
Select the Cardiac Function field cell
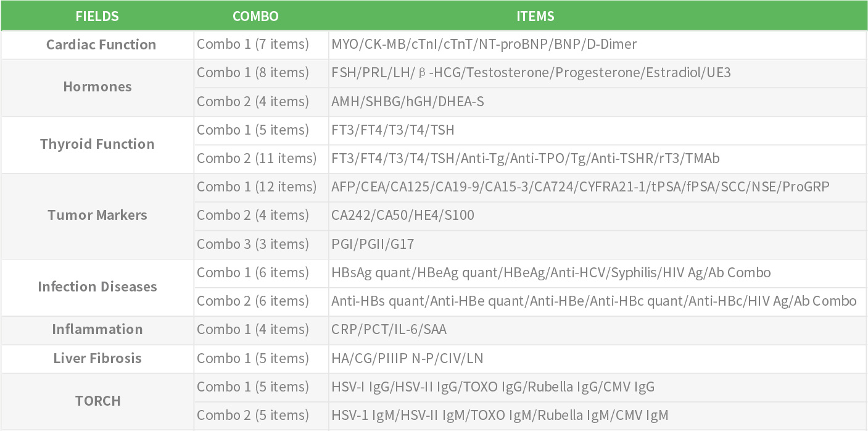(101, 44)
